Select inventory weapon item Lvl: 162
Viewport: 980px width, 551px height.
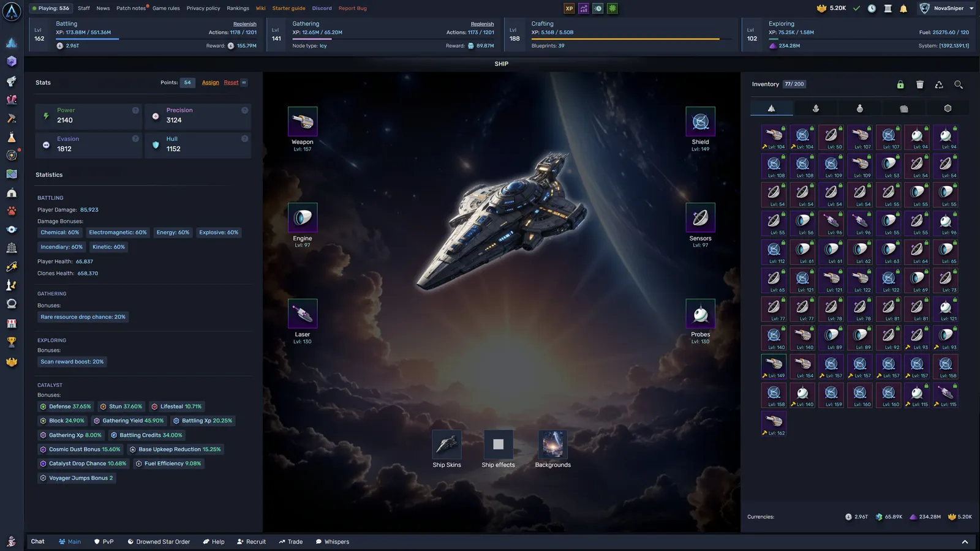(x=774, y=423)
